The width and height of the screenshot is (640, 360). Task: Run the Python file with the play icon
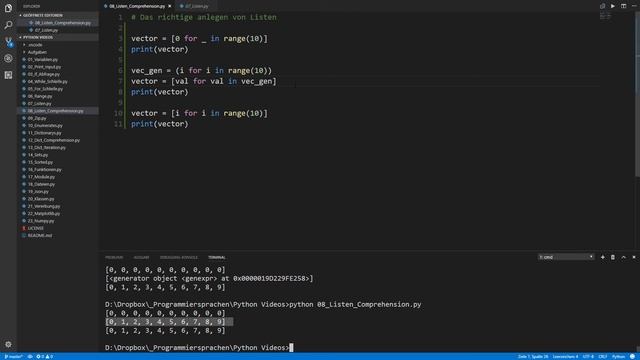coord(613,6)
